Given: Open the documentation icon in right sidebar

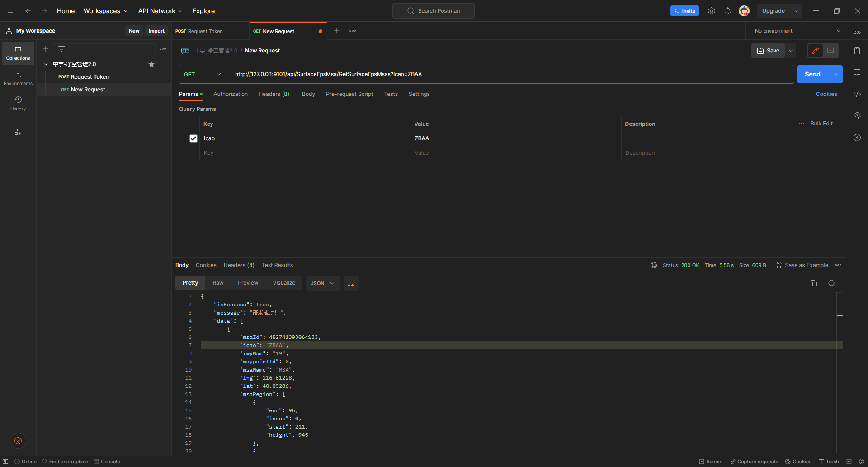Looking at the screenshot, I should pyautogui.click(x=857, y=51).
